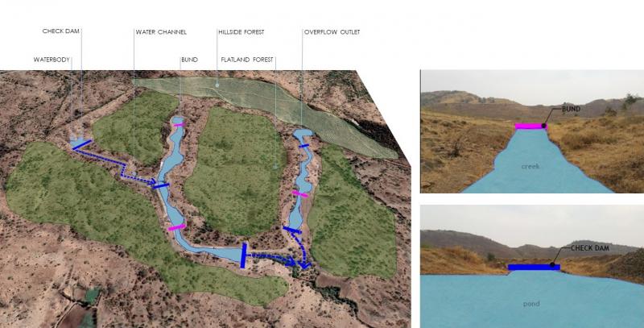Click the WATERBODY label text
The width and height of the screenshot is (644, 328).
tap(52, 60)
